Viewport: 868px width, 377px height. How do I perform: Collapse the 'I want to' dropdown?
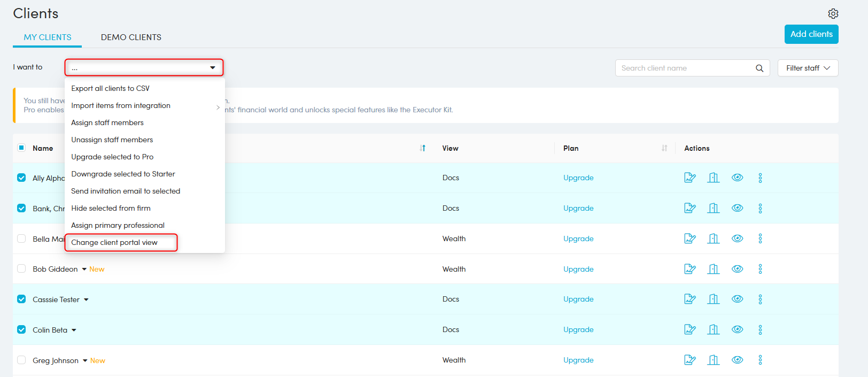(x=212, y=68)
